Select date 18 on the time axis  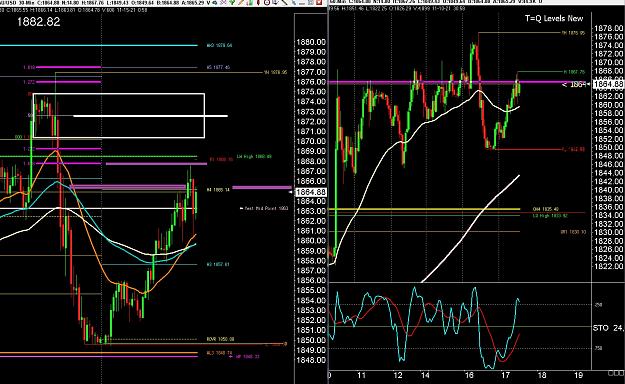click(x=542, y=375)
